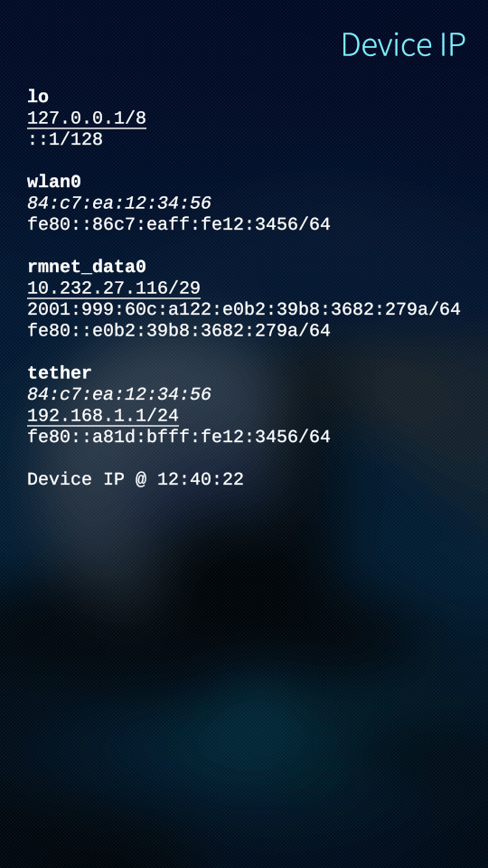Screen dimensions: 488x868
Task: Tap the fe80::e0b2:39b8:3682:279a/64 address
Action: pos(179,331)
